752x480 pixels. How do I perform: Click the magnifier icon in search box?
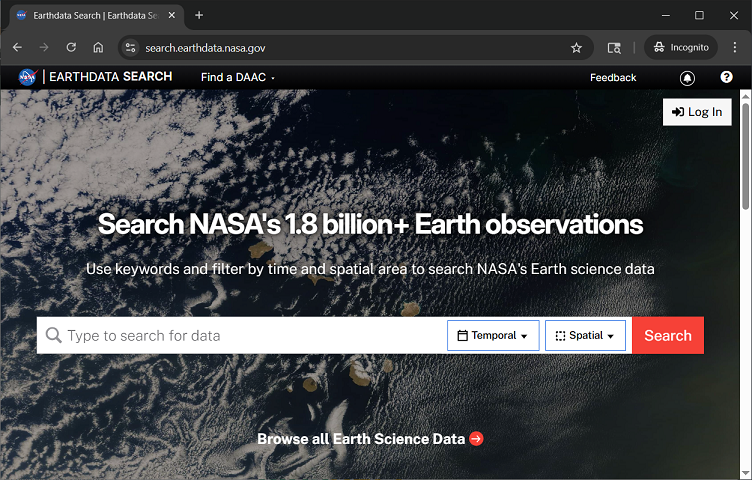tap(54, 335)
